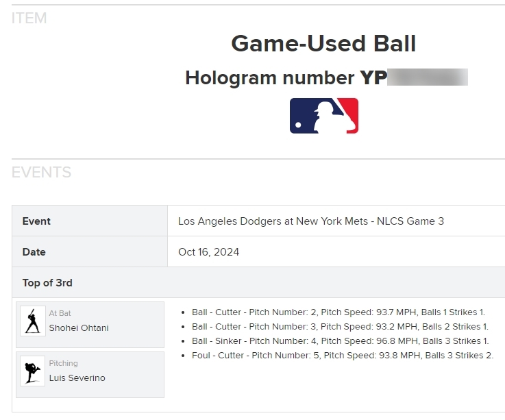Click the Oct 16, 2024 date value
The image size is (505, 420).
pos(209,252)
